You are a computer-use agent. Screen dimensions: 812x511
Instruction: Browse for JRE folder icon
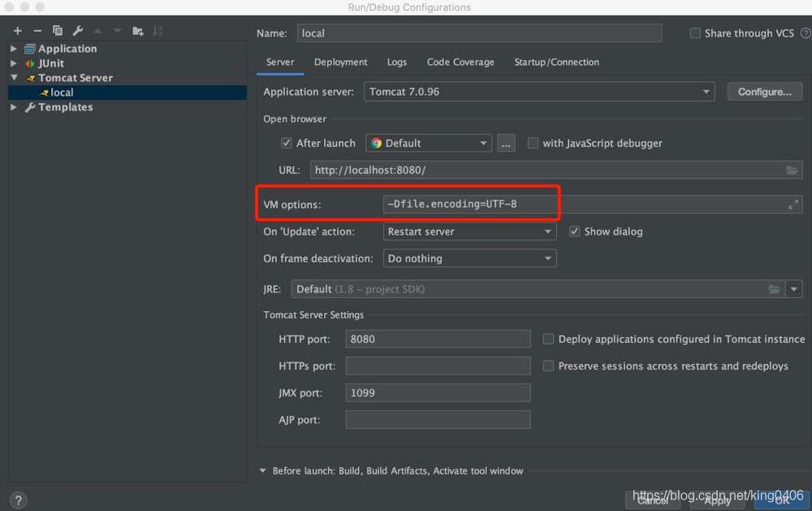(x=774, y=289)
